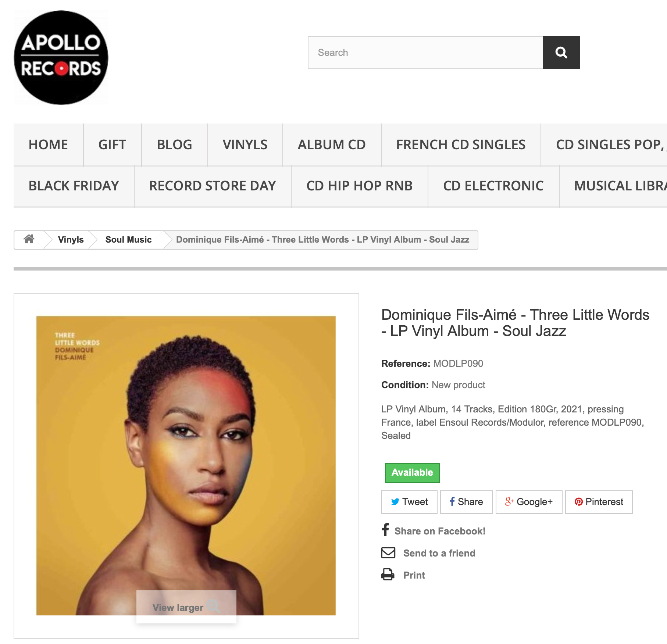Navigate to the BLACK FRIDAY section

[x=74, y=186]
